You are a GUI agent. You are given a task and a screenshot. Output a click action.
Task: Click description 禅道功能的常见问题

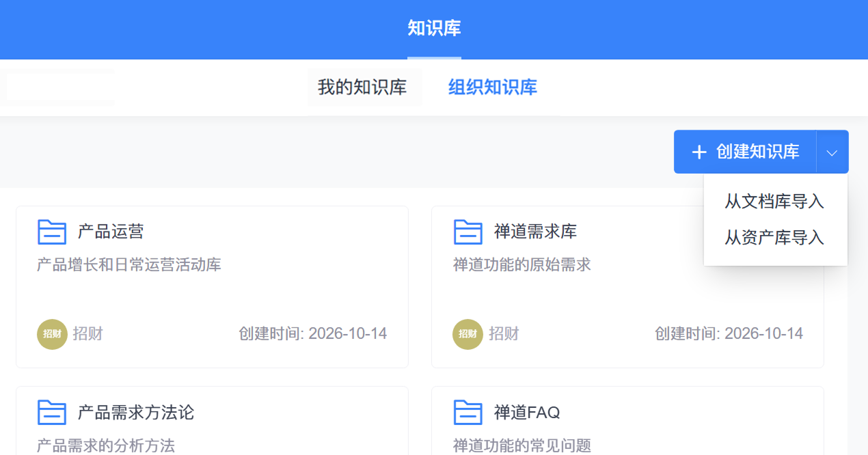coord(522,446)
